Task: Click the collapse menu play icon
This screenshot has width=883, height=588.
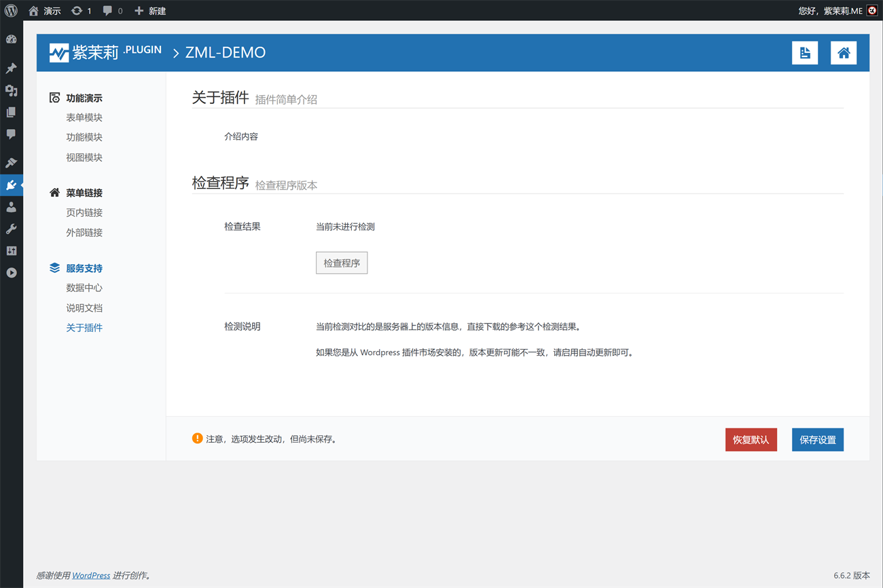Action: coord(11,273)
